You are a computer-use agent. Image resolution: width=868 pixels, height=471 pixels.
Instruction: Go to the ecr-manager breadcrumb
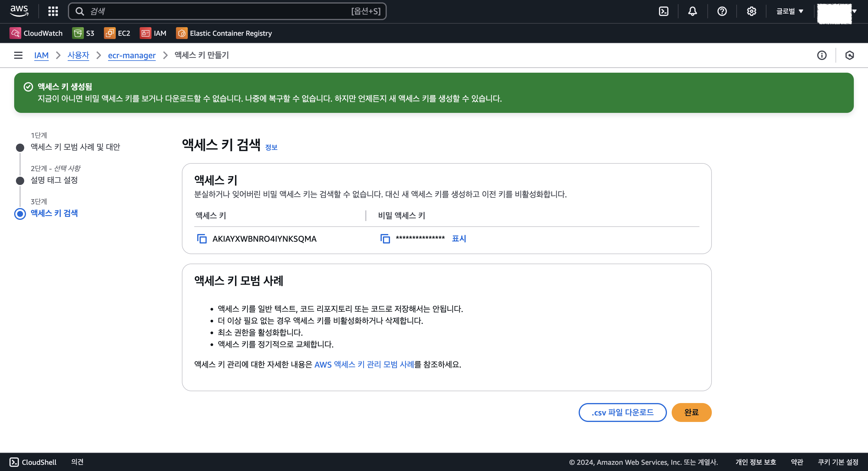click(x=132, y=55)
